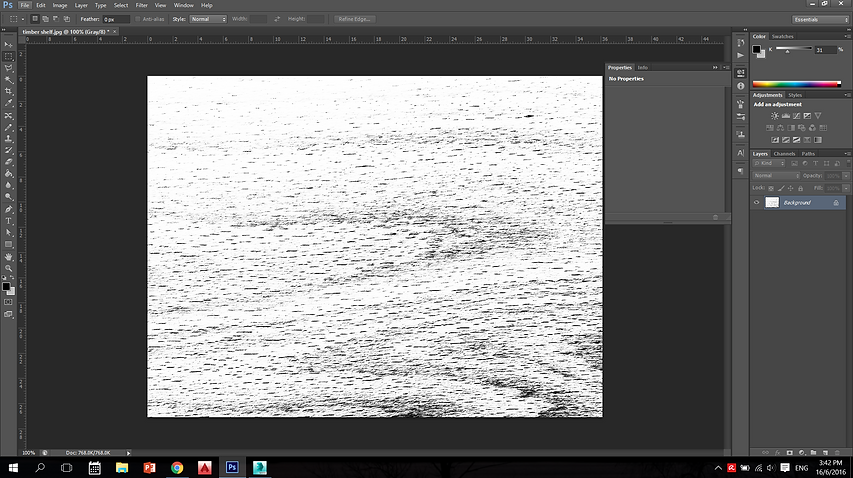
Task: Select the Rectangle shape tool
Action: (x=9, y=244)
